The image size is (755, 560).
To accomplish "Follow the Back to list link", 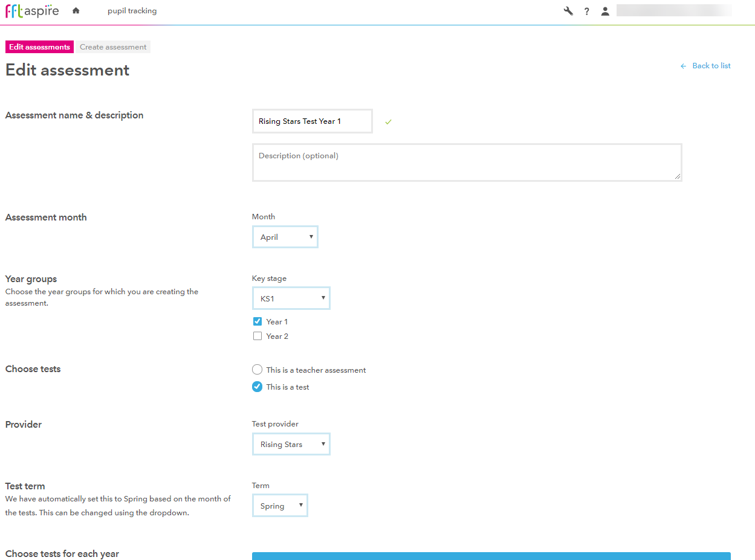I will 711,65.
